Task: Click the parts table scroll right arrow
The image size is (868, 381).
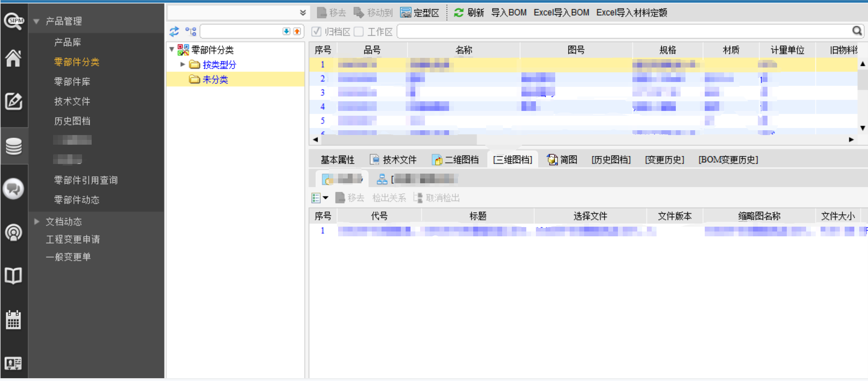Action: [x=851, y=139]
